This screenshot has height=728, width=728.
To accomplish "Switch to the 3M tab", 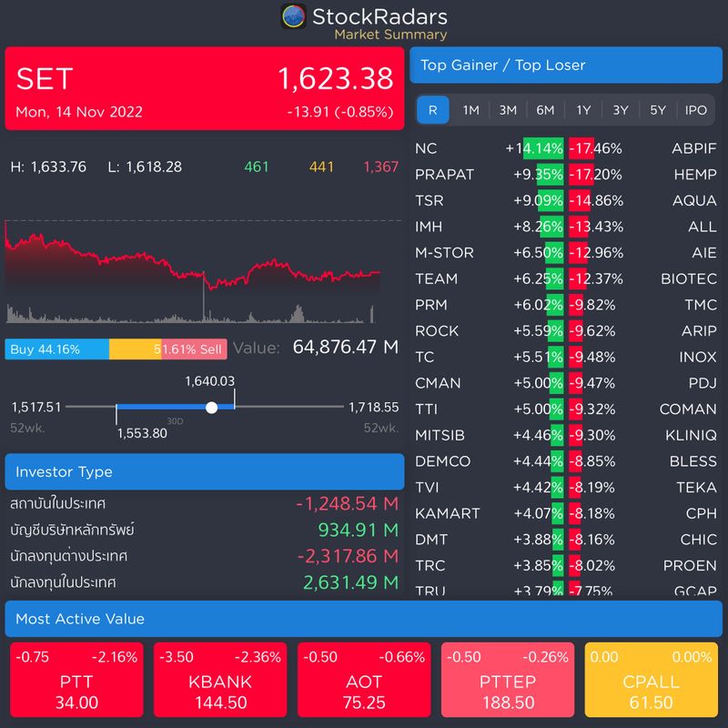I will [x=507, y=109].
